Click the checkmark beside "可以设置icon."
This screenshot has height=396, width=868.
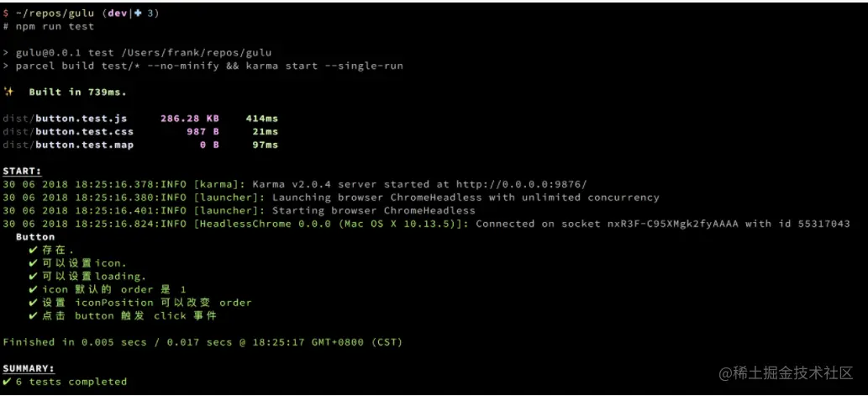[33, 263]
